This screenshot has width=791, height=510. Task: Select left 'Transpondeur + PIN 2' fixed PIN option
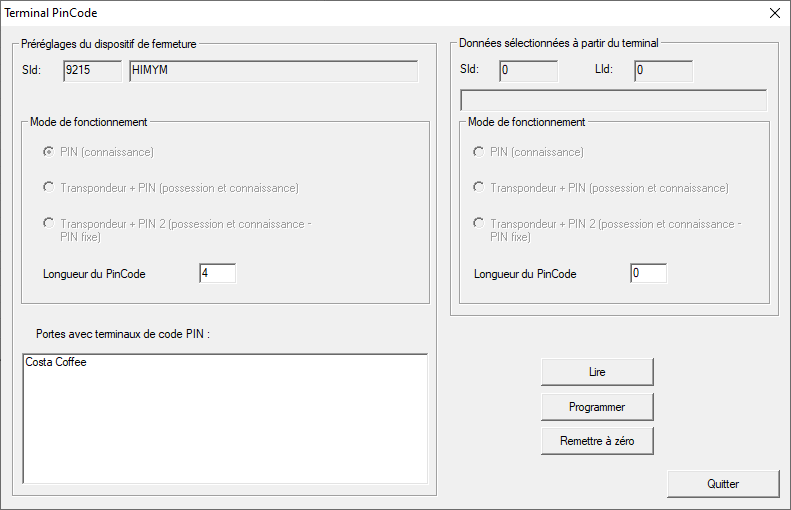(x=48, y=224)
